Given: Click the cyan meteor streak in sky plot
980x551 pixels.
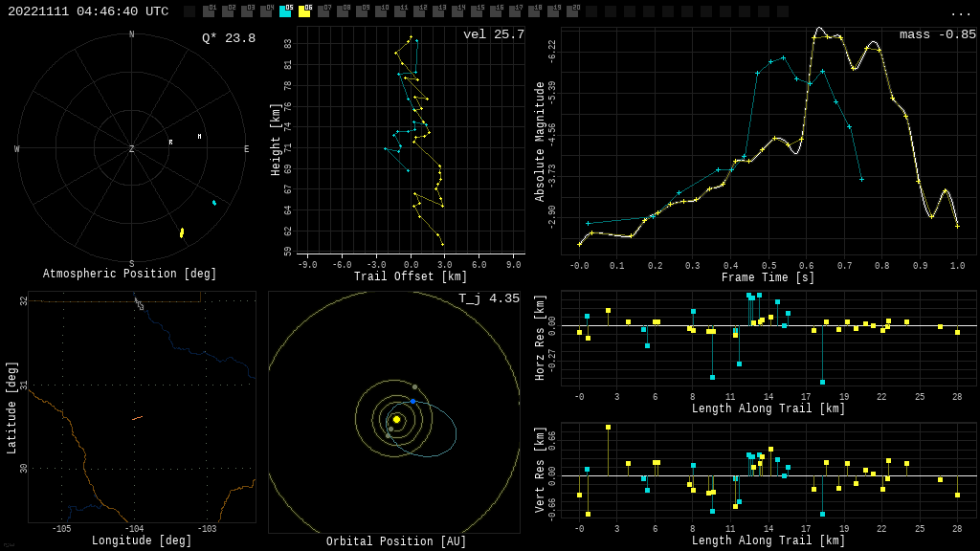Looking at the screenshot, I should tap(214, 203).
